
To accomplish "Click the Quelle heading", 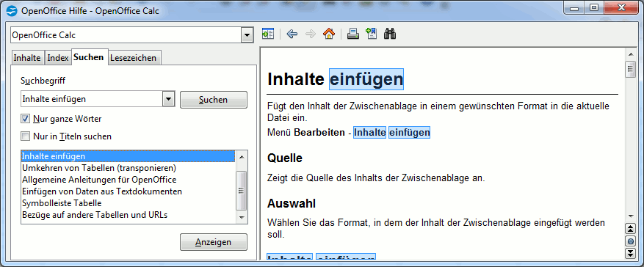I will point(285,158).
